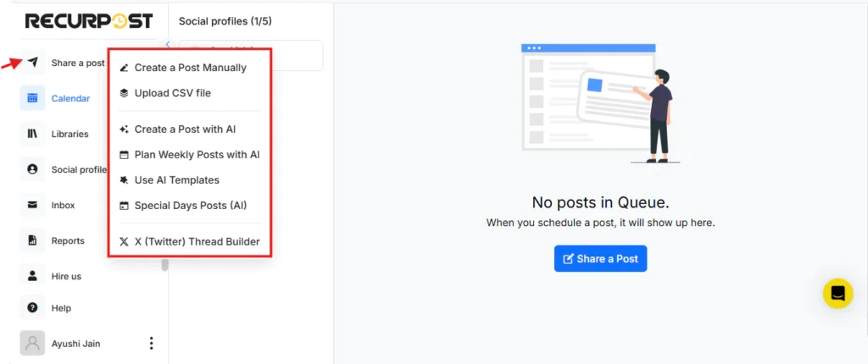
Task: Click the Libraries books icon
Action: [x=33, y=134]
